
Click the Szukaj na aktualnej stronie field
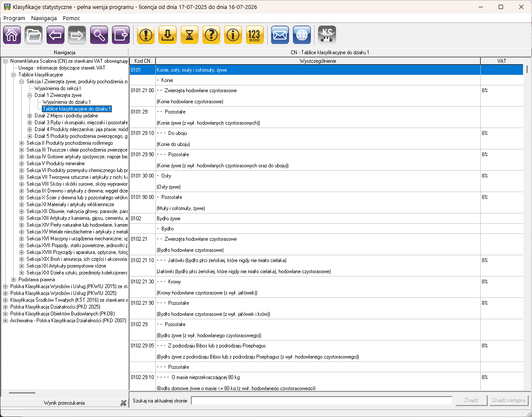click(x=321, y=401)
